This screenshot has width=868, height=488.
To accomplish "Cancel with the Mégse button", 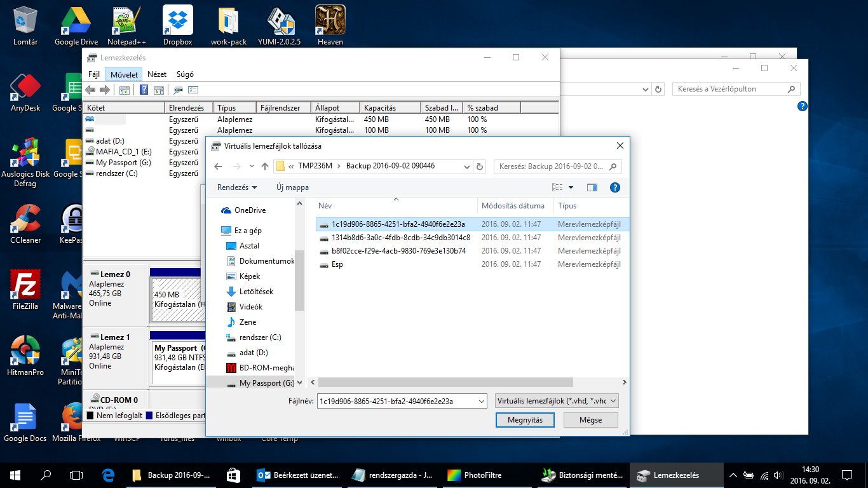I will click(590, 420).
